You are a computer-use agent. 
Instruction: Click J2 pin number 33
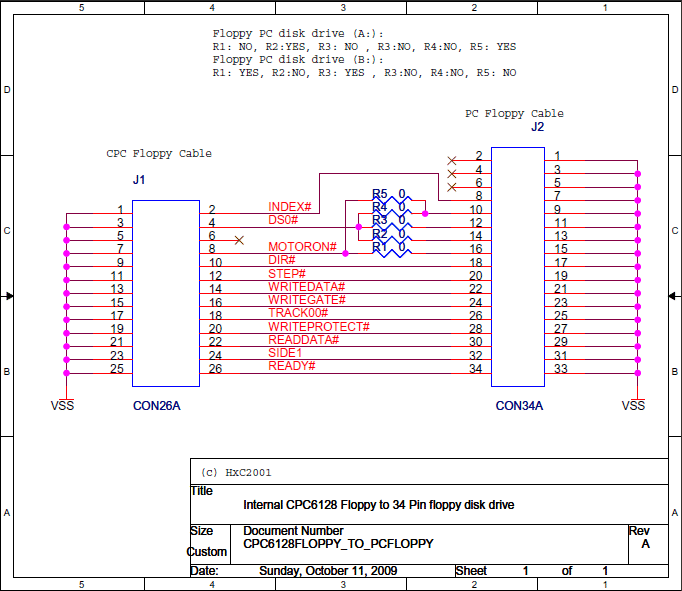tap(561, 369)
